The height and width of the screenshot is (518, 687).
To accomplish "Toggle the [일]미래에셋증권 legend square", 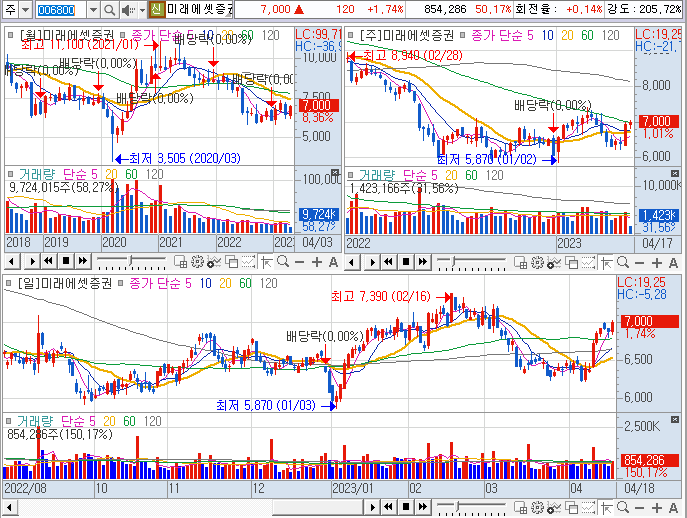I will point(8,283).
